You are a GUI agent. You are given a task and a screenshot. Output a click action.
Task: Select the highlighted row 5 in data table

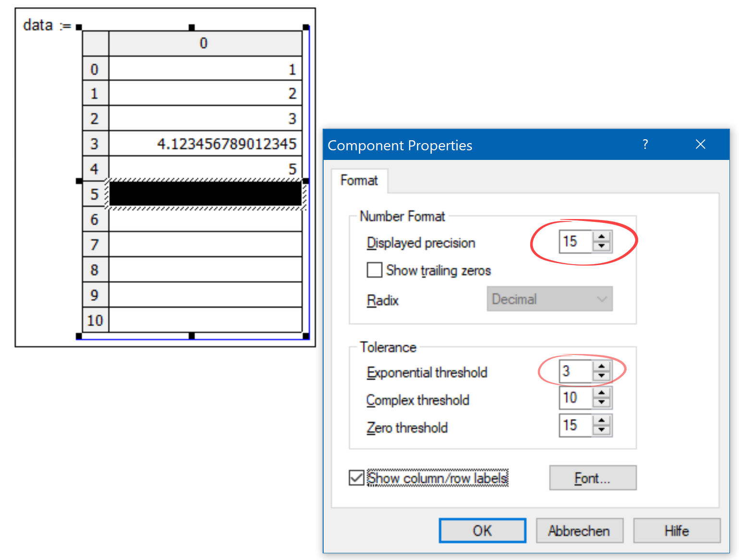click(x=204, y=194)
